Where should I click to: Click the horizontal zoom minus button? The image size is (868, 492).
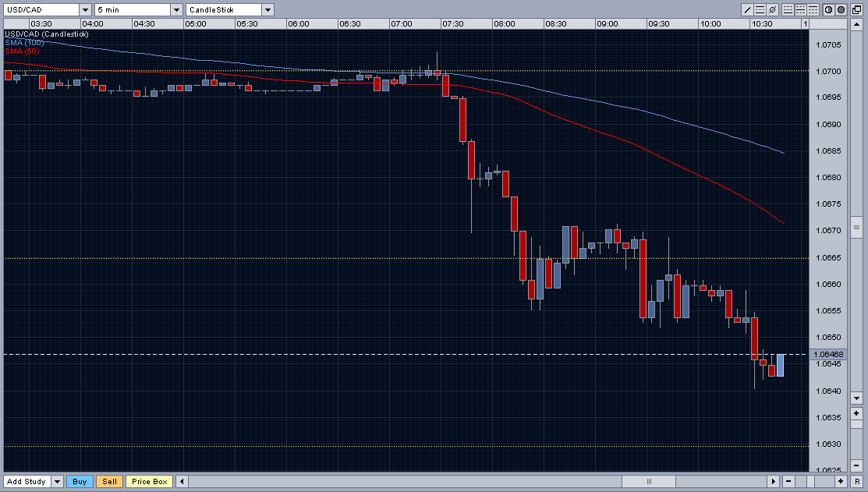788,482
